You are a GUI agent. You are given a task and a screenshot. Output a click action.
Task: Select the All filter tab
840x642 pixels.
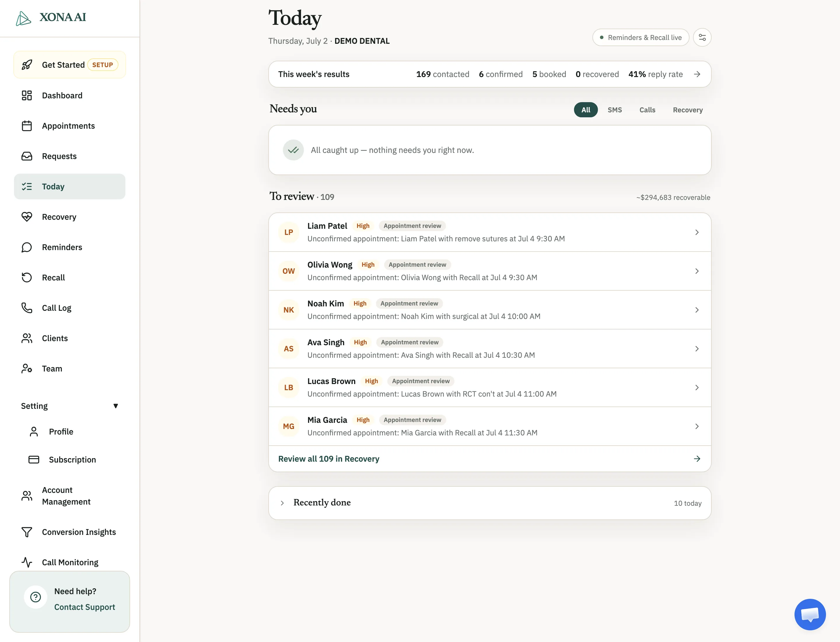(x=586, y=110)
